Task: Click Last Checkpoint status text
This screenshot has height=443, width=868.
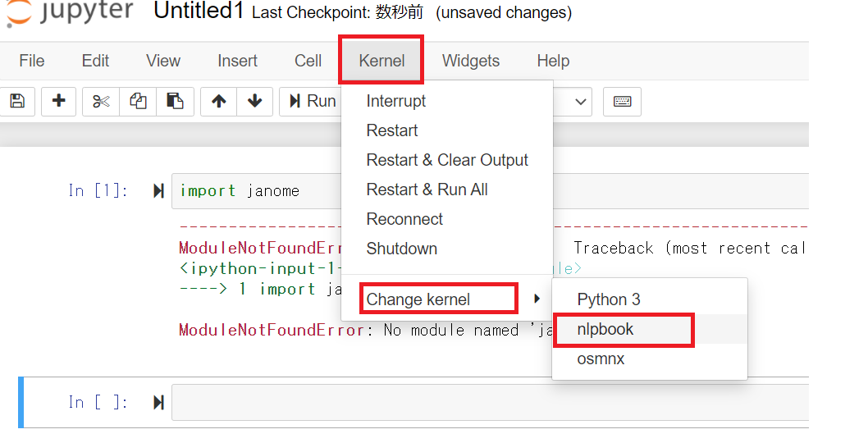Action: (338, 13)
